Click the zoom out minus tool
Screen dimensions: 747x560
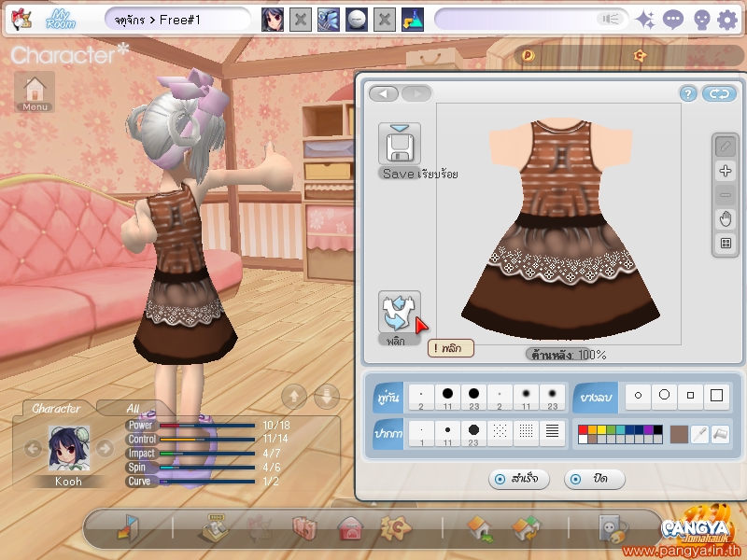point(726,195)
